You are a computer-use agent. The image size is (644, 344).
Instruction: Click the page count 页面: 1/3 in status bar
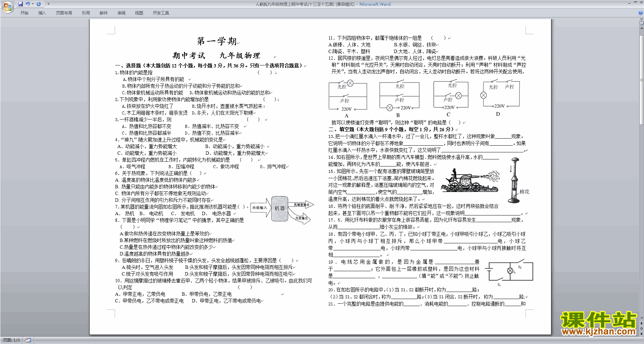pos(11,340)
